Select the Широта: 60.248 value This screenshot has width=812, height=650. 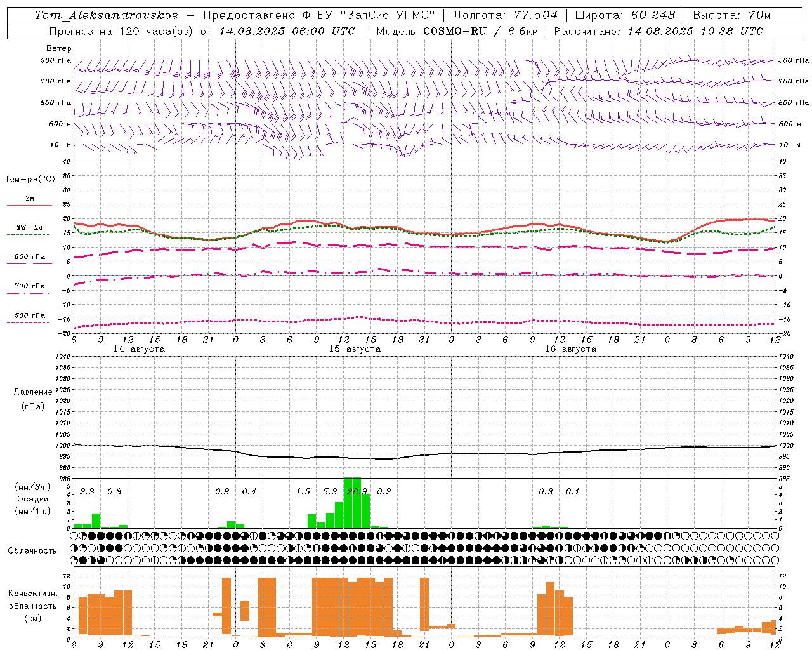(x=625, y=15)
